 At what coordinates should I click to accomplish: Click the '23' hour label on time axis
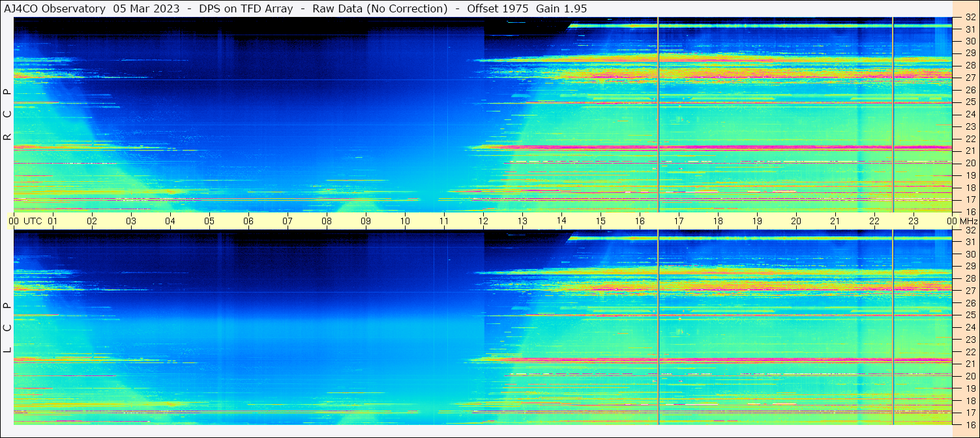click(913, 221)
